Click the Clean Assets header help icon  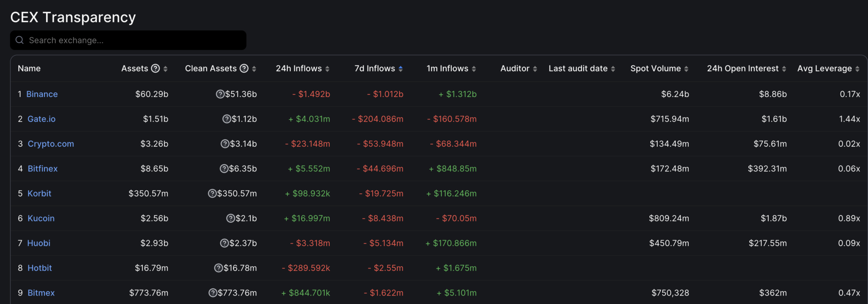click(x=244, y=69)
